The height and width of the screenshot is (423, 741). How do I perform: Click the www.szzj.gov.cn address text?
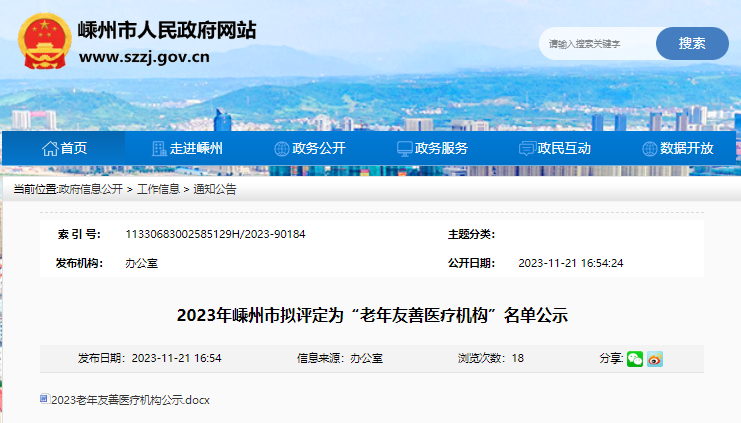click(144, 57)
